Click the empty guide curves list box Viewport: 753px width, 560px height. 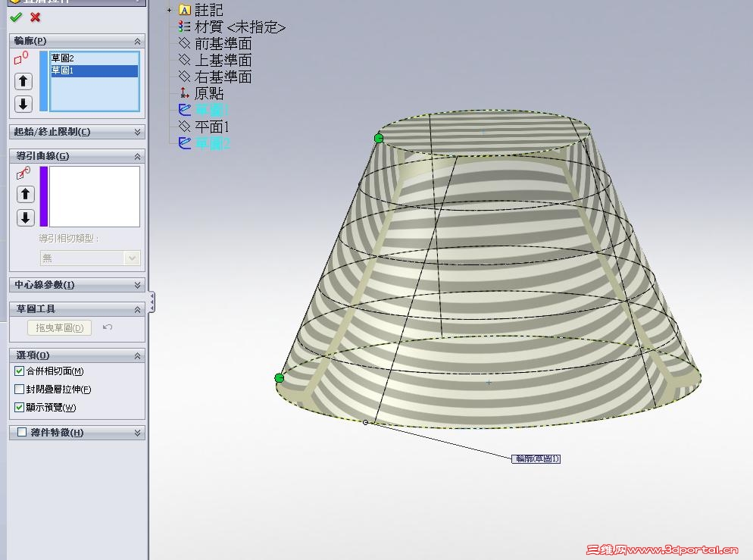coord(95,196)
